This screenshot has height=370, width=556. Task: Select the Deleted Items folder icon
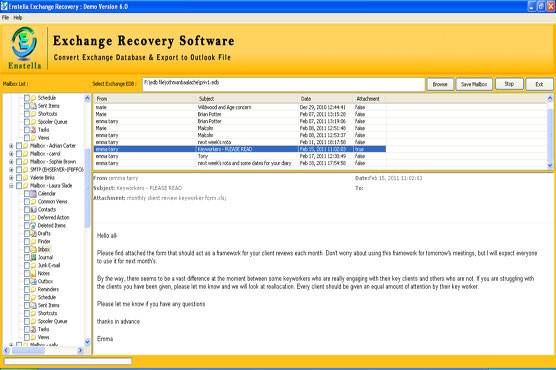[x=33, y=226]
